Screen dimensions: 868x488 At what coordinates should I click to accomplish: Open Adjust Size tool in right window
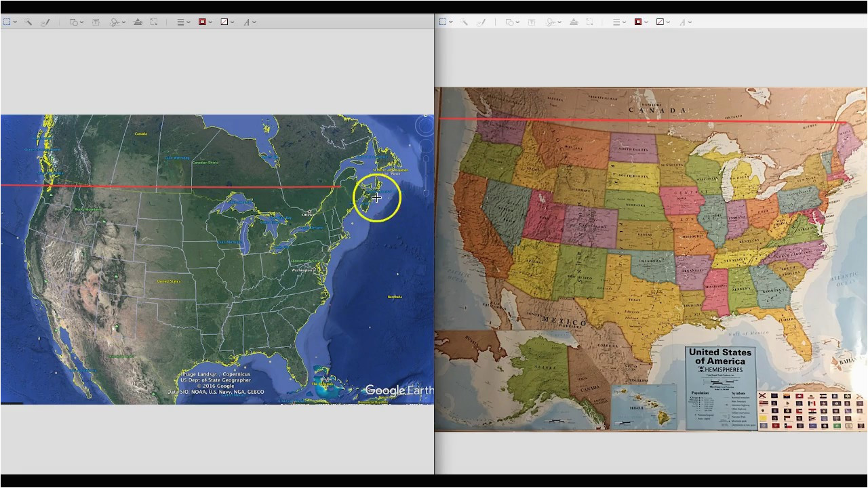(589, 22)
